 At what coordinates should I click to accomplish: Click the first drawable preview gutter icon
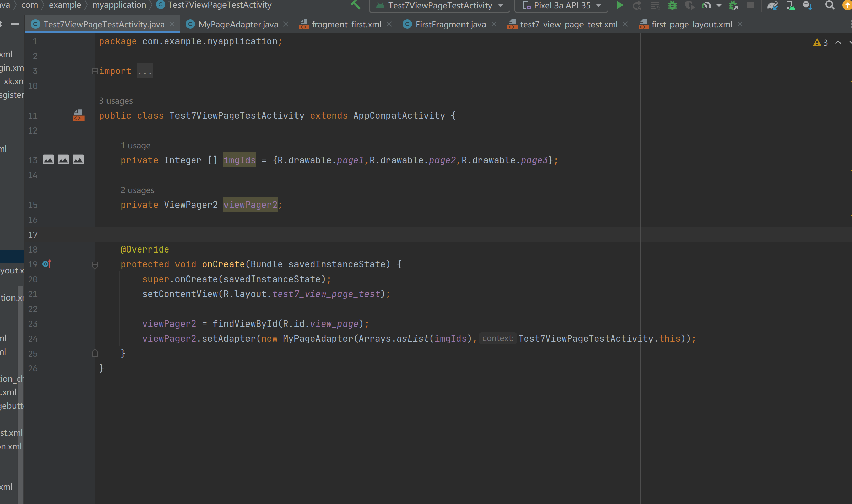[x=48, y=160]
